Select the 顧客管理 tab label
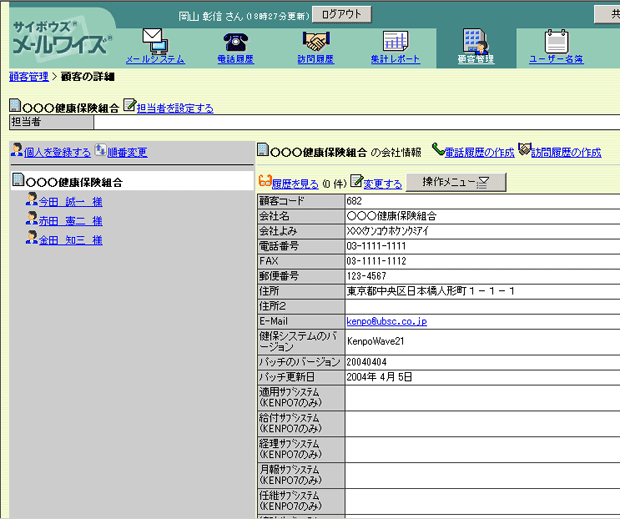This screenshot has height=519, width=620. pyautogui.click(x=476, y=59)
